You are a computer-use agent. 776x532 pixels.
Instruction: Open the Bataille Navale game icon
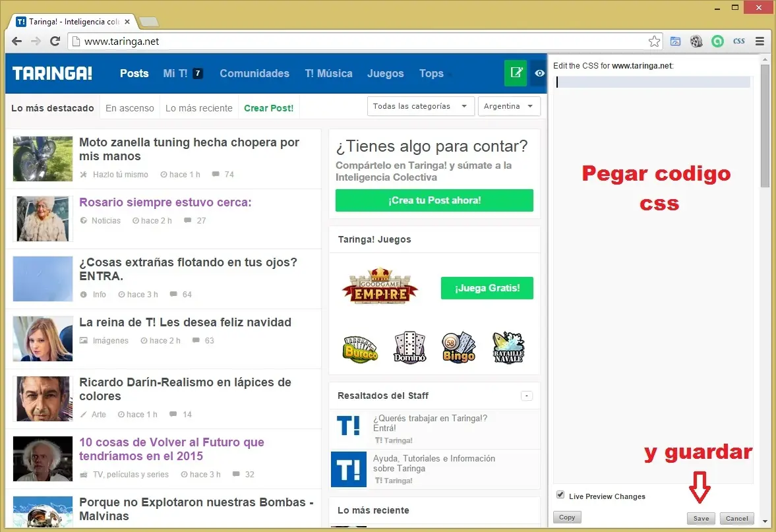[x=508, y=347]
